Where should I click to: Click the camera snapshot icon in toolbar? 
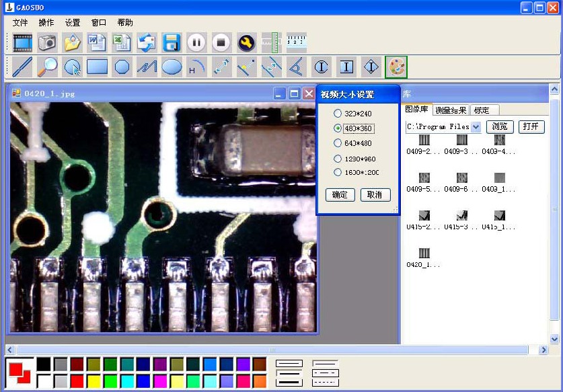(47, 42)
